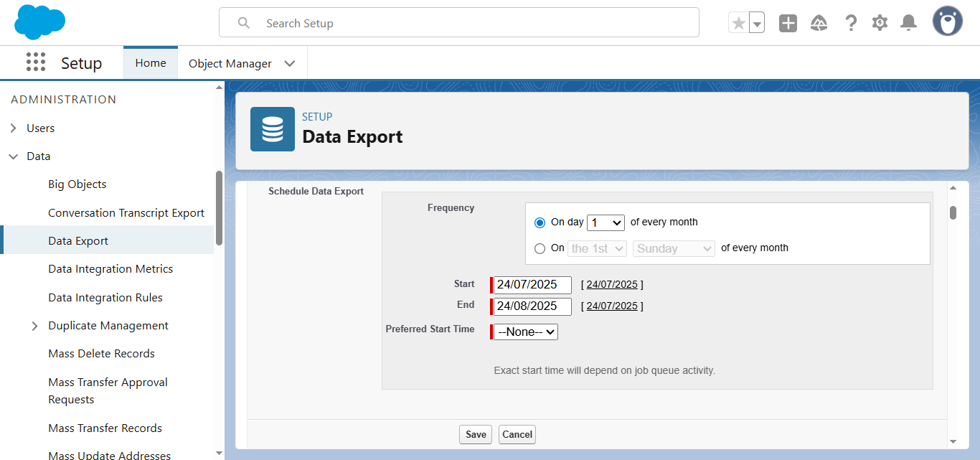980x460 pixels.
Task: Click the ADMINISTRATION section heading
Action: [64, 100]
